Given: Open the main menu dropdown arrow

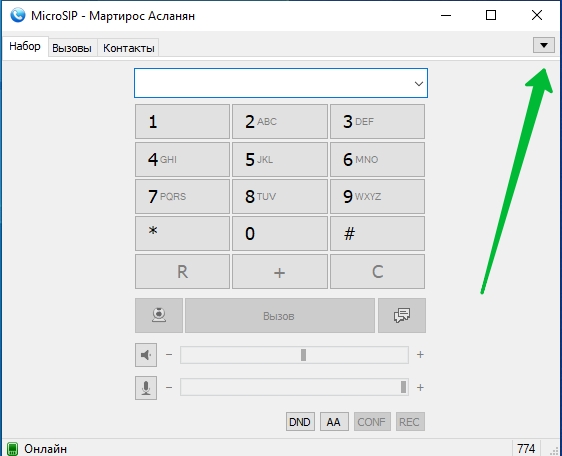Looking at the screenshot, I should point(544,45).
